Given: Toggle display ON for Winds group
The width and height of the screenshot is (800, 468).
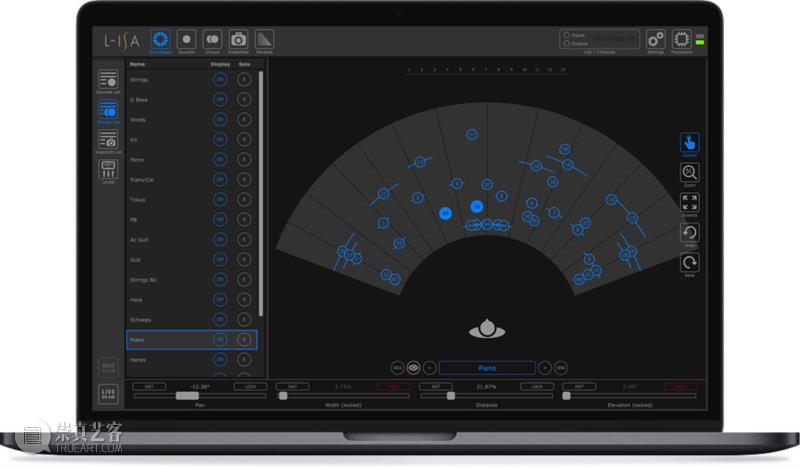Looking at the screenshot, I should (x=220, y=119).
